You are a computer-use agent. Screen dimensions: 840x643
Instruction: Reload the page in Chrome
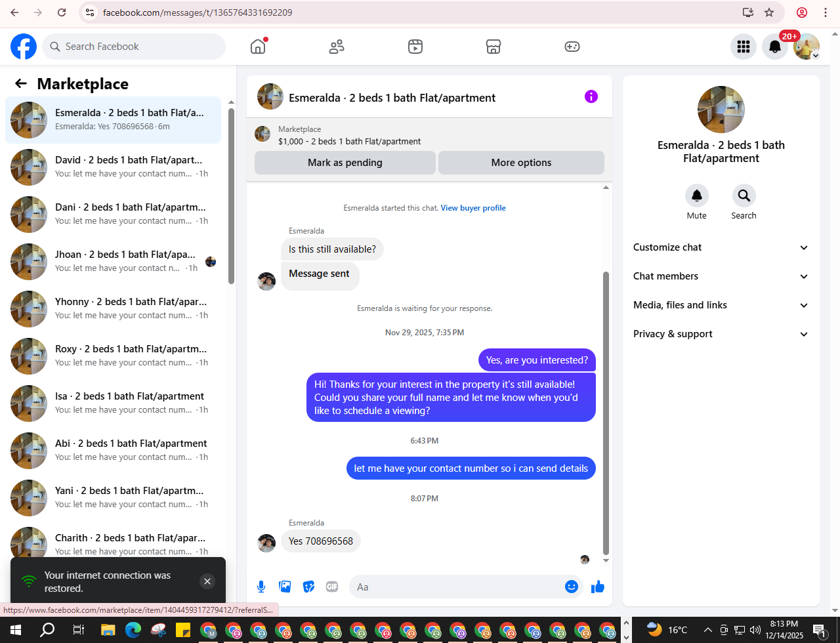pos(62,12)
